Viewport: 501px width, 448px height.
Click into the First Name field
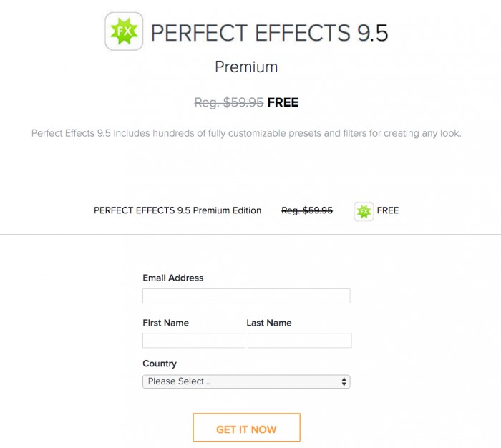pyautogui.click(x=194, y=341)
